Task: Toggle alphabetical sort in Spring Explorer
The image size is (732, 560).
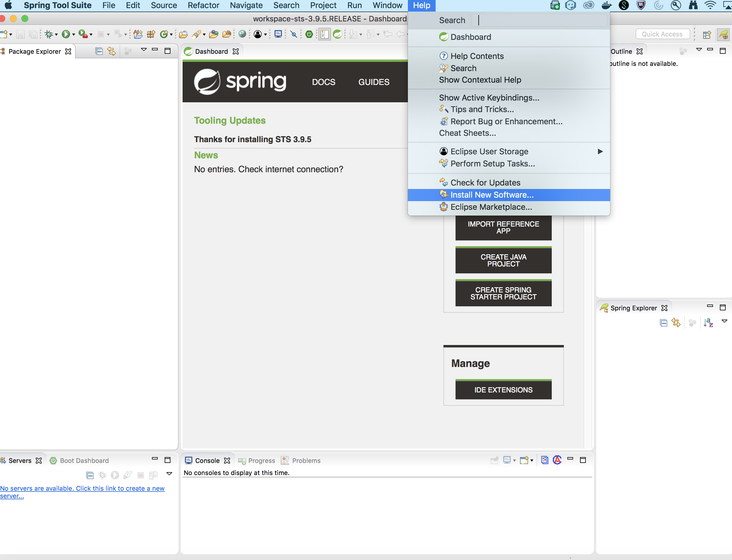Action: pyautogui.click(x=708, y=323)
